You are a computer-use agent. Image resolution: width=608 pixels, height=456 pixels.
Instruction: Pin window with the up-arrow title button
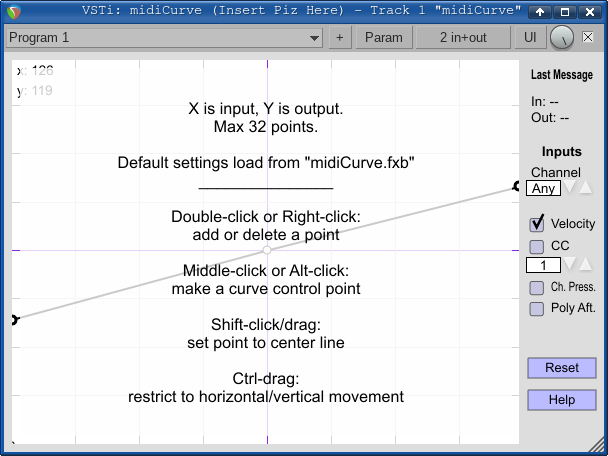(540, 12)
